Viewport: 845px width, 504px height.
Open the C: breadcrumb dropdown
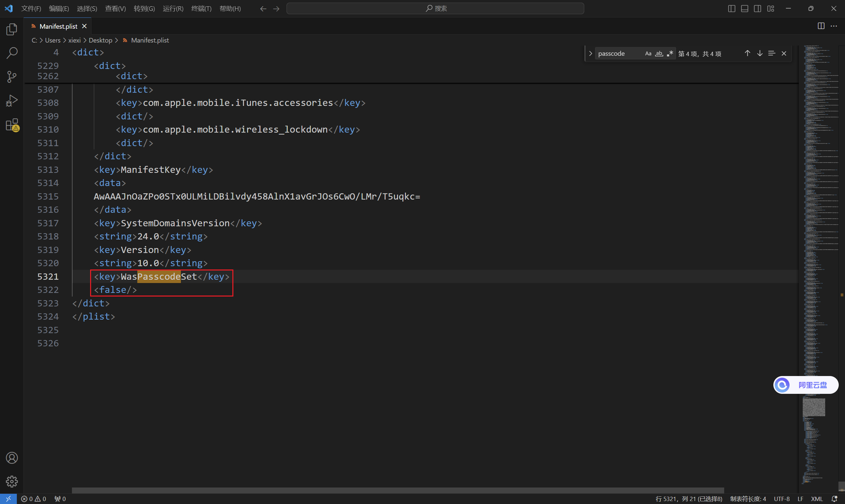tap(34, 40)
